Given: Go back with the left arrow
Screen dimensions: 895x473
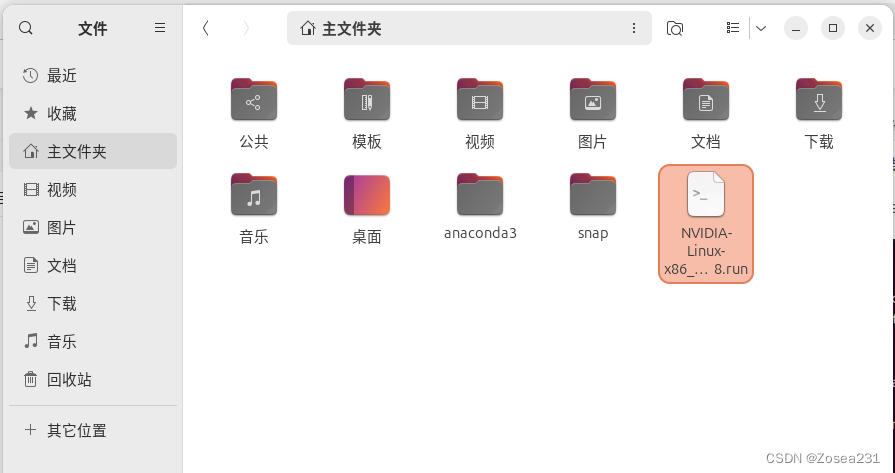Looking at the screenshot, I should tap(206, 29).
